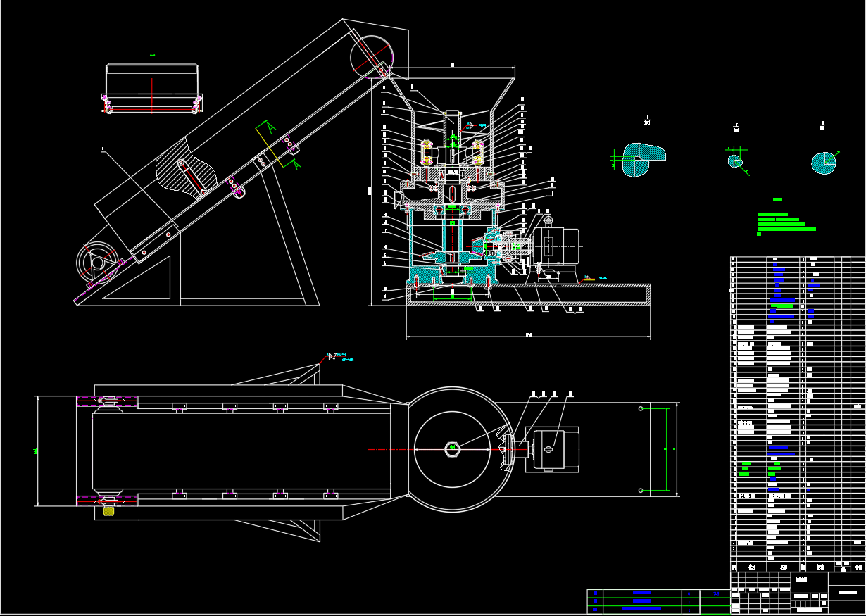
Task: Select the round teal hatched detail view
Action: tap(824, 163)
